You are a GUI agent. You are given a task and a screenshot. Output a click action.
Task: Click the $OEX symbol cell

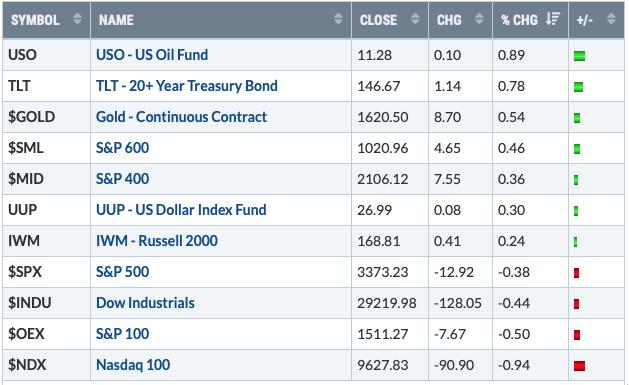[47, 334]
